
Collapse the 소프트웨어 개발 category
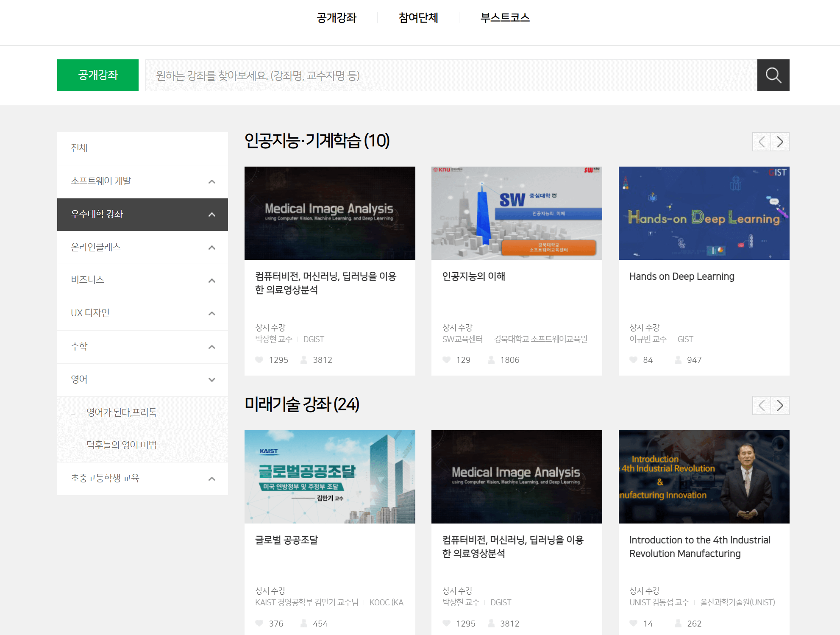(x=211, y=181)
